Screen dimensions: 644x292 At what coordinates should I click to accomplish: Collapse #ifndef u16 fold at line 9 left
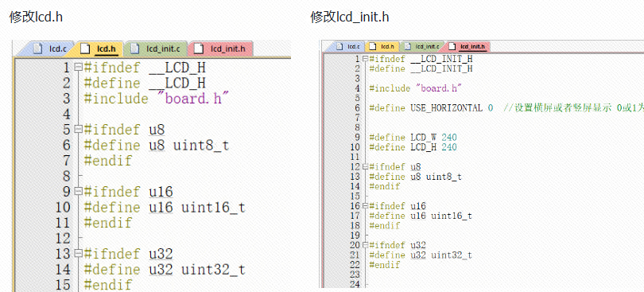click(79, 191)
